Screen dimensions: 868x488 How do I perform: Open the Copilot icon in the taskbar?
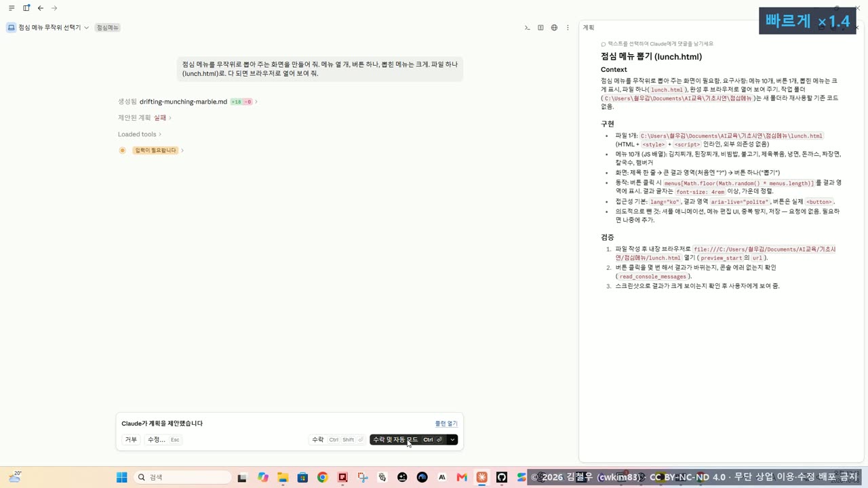pos(263,477)
